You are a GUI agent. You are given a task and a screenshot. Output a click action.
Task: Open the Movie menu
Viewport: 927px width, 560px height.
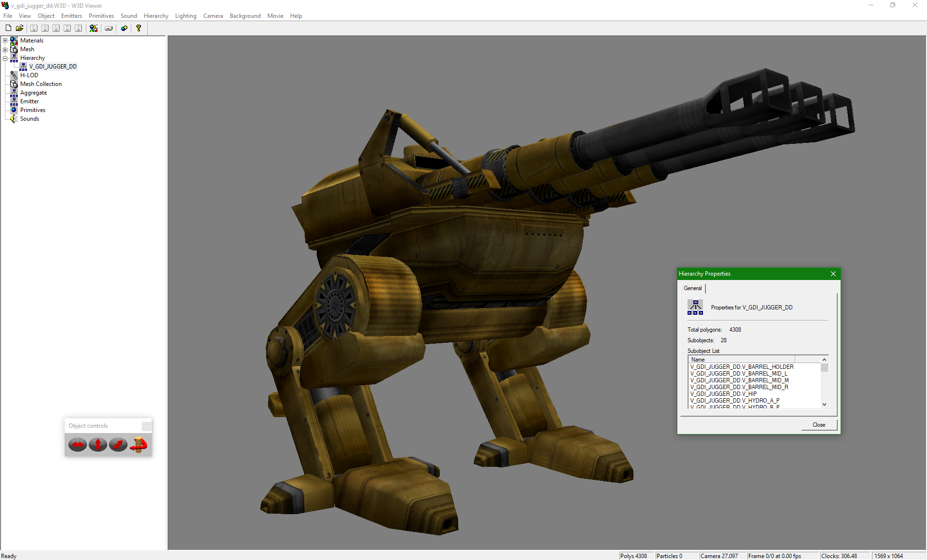pyautogui.click(x=275, y=16)
